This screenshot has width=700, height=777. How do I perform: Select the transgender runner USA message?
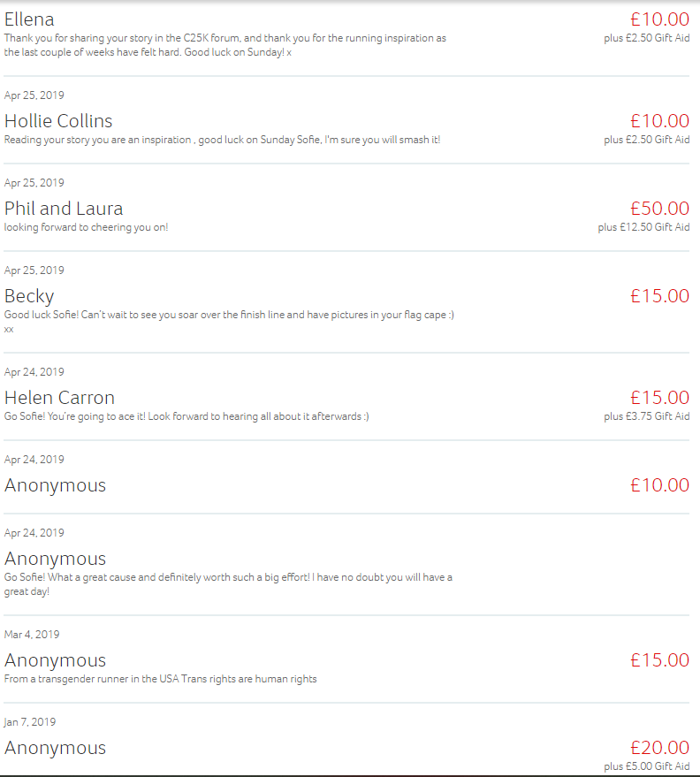tap(160, 679)
